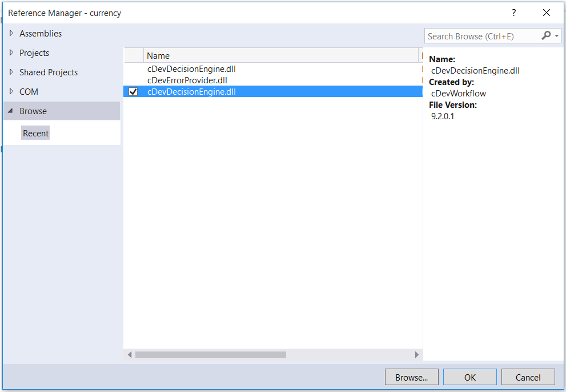Click the search magnifier icon
This screenshot has width=566, height=392.
pyautogui.click(x=546, y=35)
